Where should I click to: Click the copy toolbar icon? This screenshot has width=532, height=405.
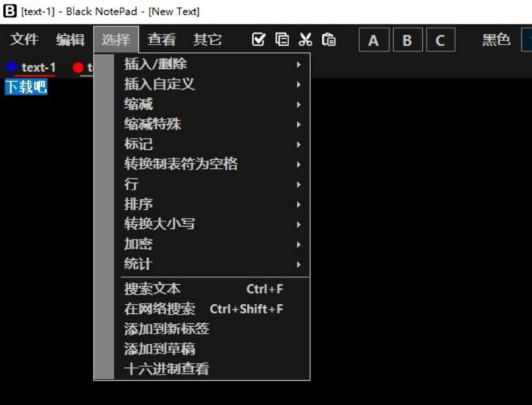click(x=282, y=39)
